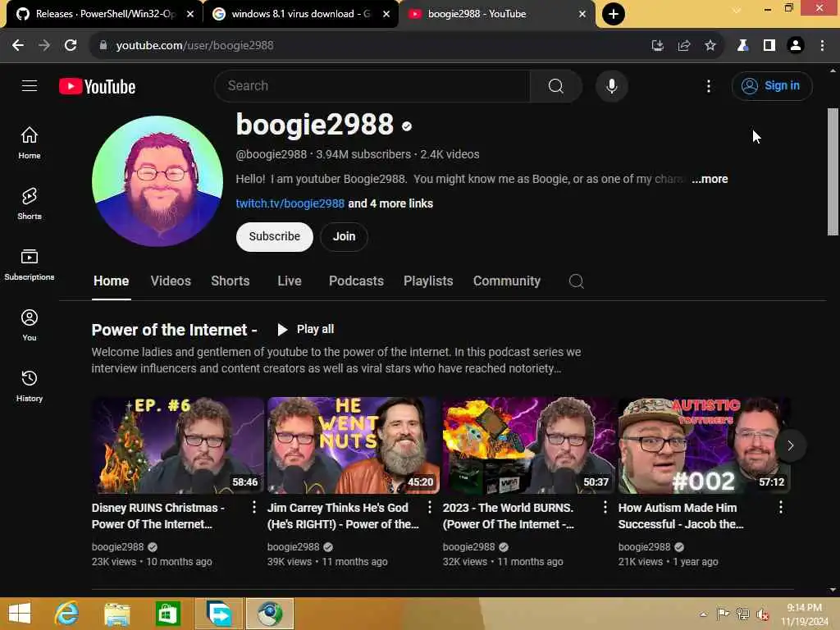This screenshot has height=630, width=840.
Task: Open the How Autism Made Him Successful thumbnail
Action: point(704,445)
